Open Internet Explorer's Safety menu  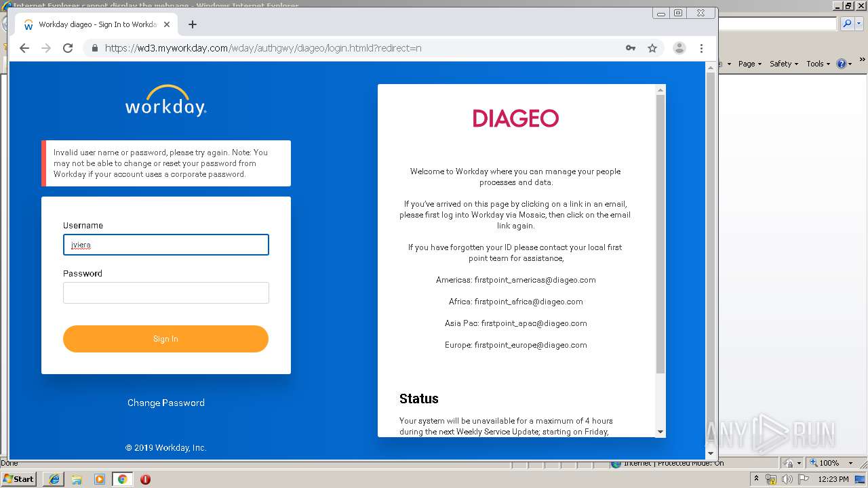click(x=783, y=64)
